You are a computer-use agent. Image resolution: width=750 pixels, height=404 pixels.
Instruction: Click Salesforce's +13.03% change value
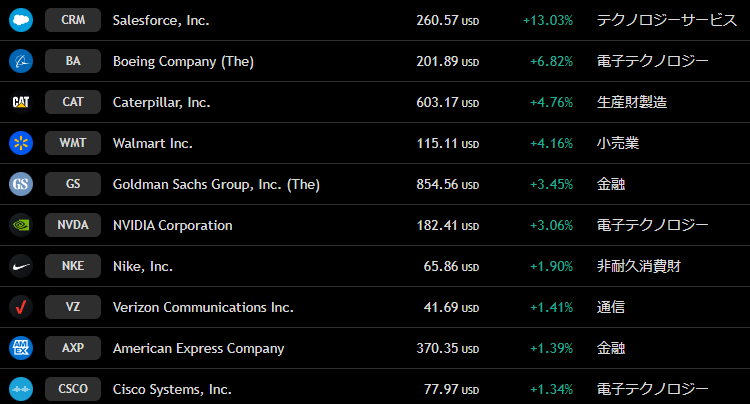547,20
